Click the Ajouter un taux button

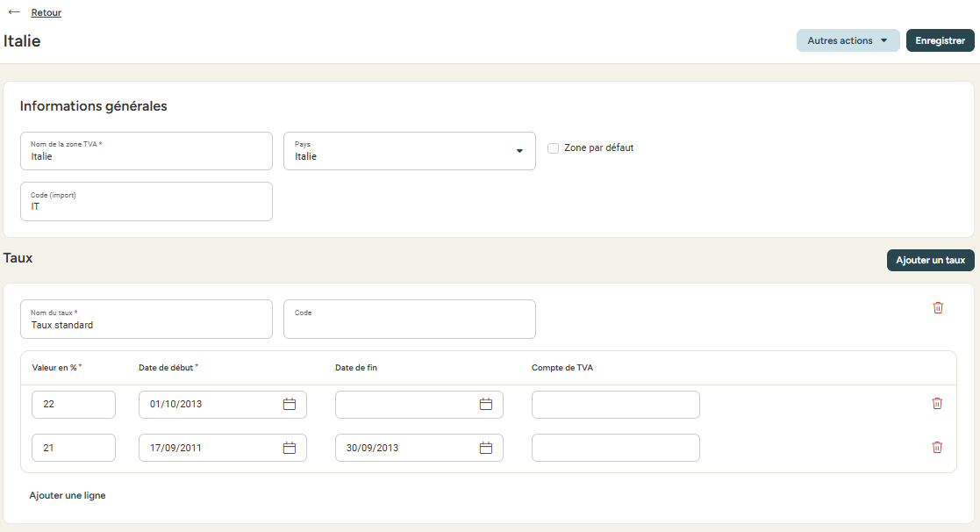pos(930,260)
